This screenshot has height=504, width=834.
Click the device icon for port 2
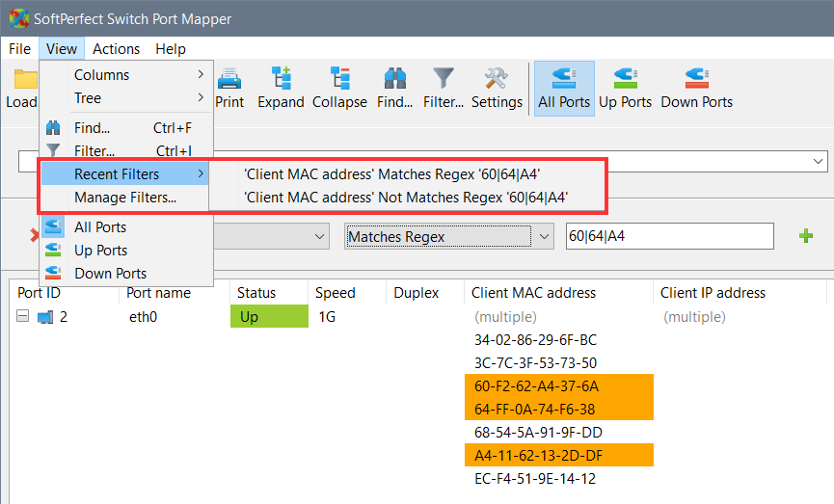[45, 317]
